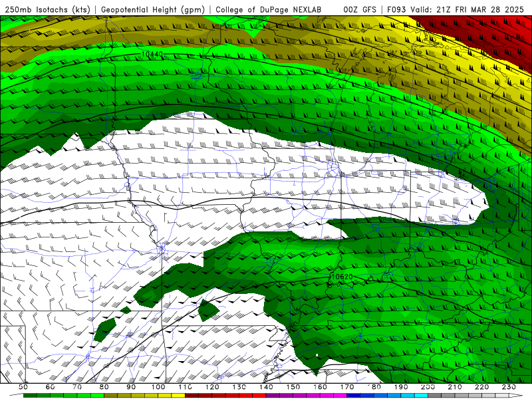Click the 70 knot scale label
This screenshot has height=399, width=532.
click(77, 387)
